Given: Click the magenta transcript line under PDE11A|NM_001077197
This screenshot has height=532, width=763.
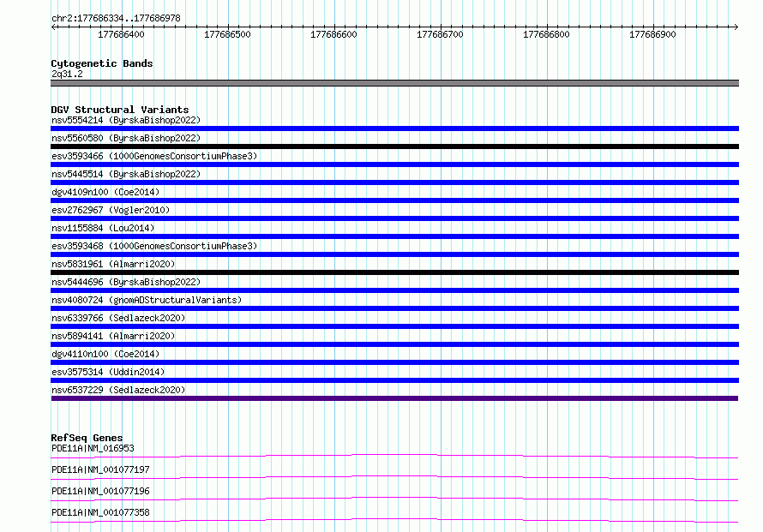Looking at the screenshot, I should click(x=394, y=477).
